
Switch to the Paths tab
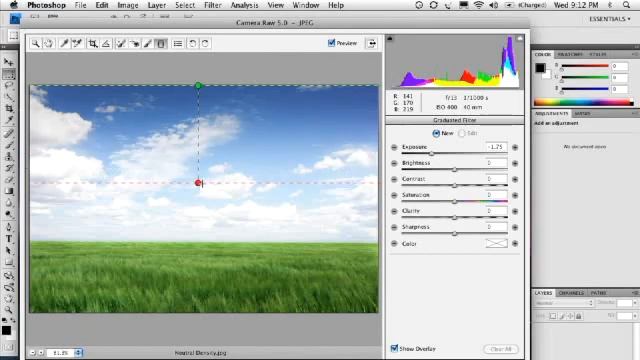point(598,293)
